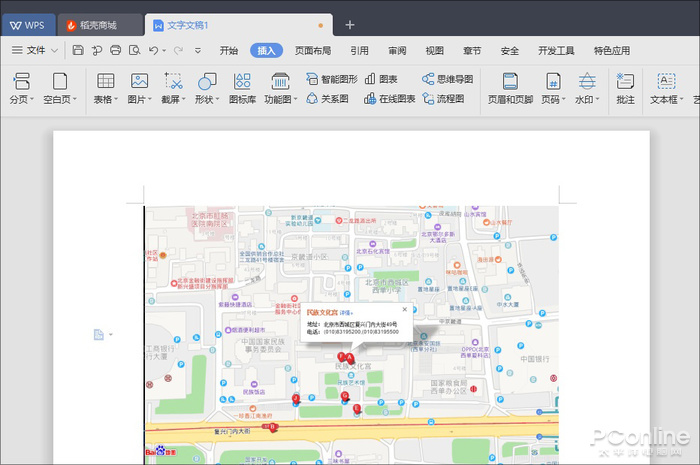Expand the undo history dropdown arrow
The height and width of the screenshot is (465, 700).
click(x=164, y=51)
